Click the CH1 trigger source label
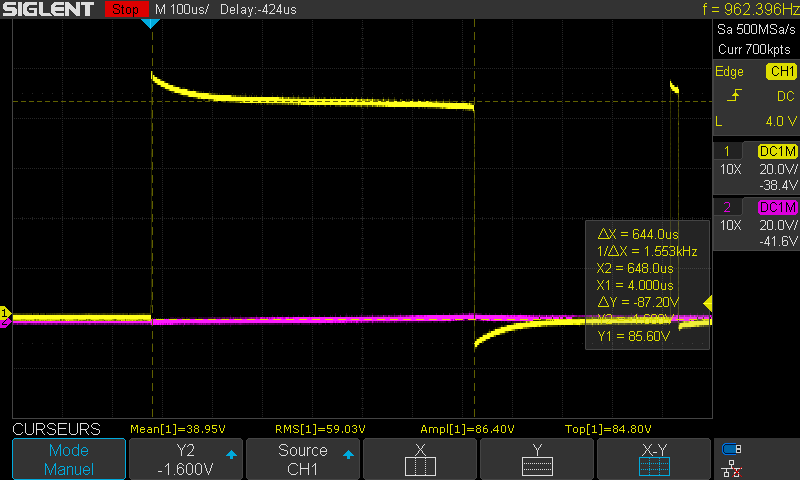This screenshot has width=800, height=480. (x=780, y=72)
